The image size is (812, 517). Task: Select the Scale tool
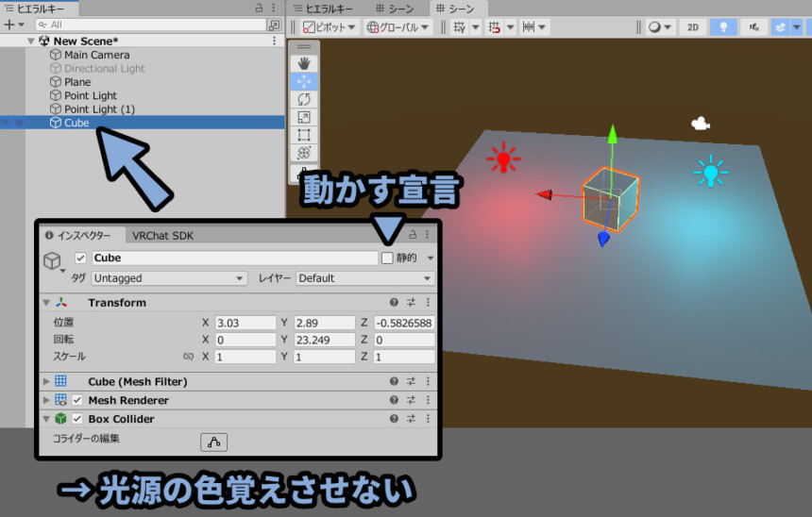[x=304, y=118]
